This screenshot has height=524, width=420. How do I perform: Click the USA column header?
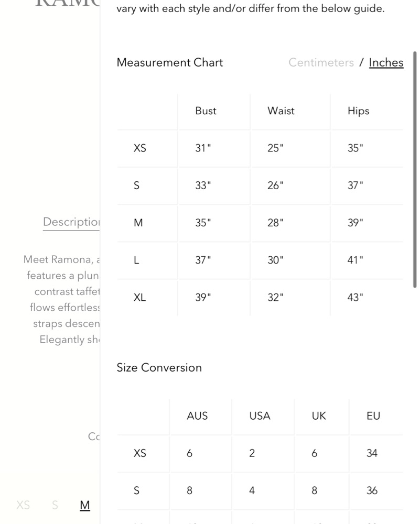(x=260, y=416)
